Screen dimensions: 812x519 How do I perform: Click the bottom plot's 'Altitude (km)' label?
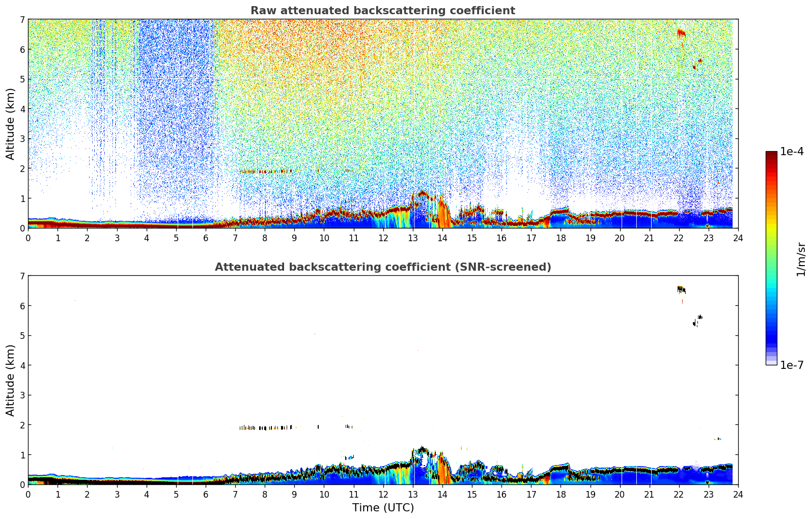click(x=11, y=380)
